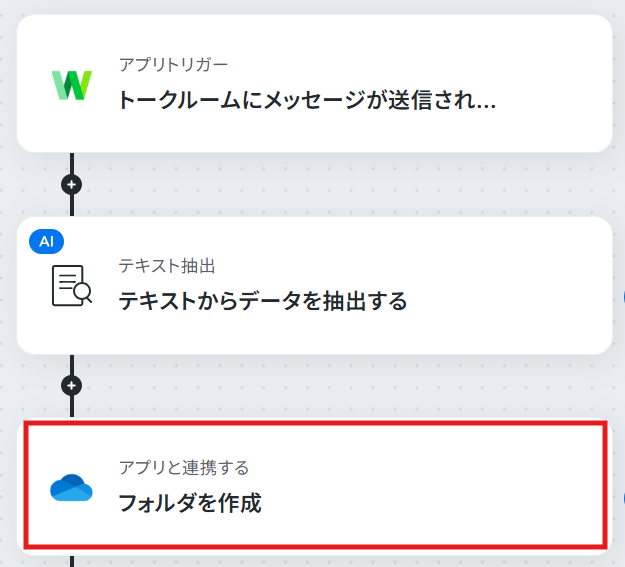Open the テキストからデータを抽出する step title
The width and height of the screenshot is (625, 567).
pos(263,301)
